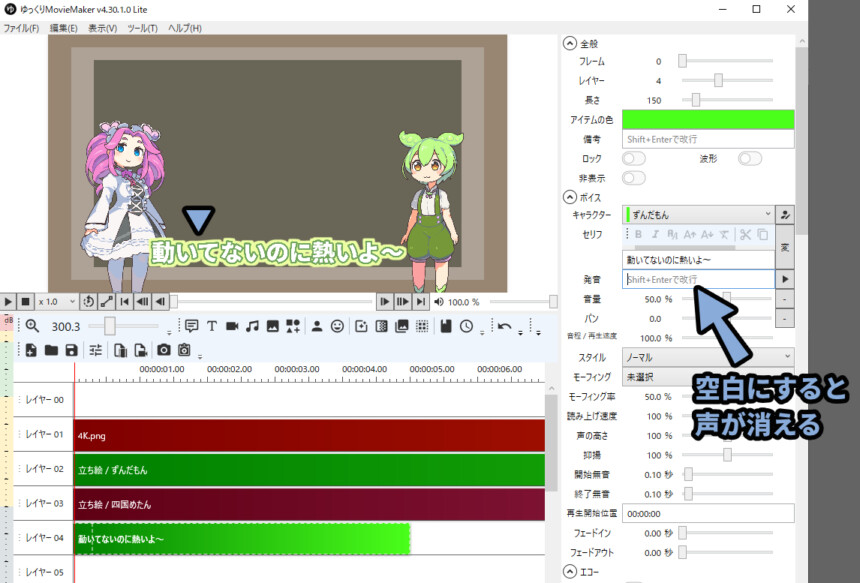Add an image item with picture icon
The image size is (860, 583).
273,326
